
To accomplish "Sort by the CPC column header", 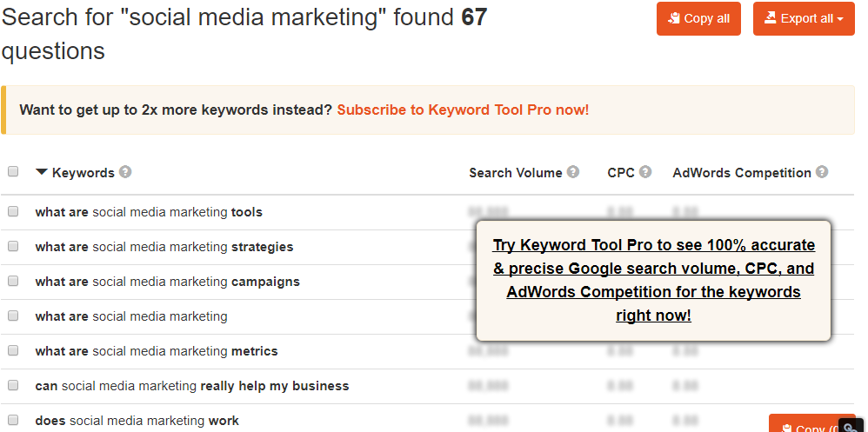I will pyautogui.click(x=620, y=173).
